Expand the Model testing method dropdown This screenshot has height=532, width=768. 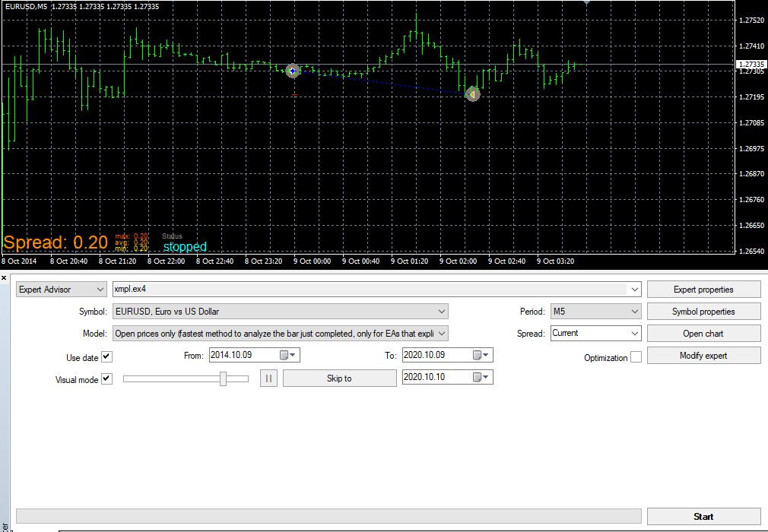[281, 334]
